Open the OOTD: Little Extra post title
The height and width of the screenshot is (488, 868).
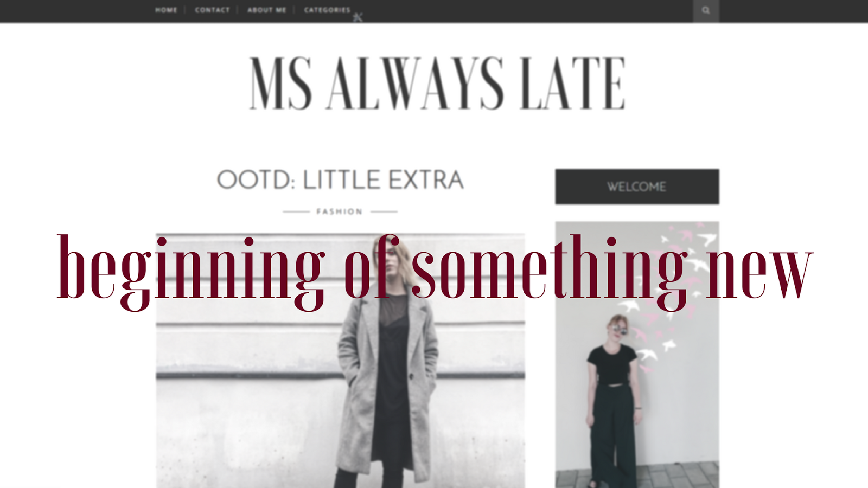tap(340, 180)
